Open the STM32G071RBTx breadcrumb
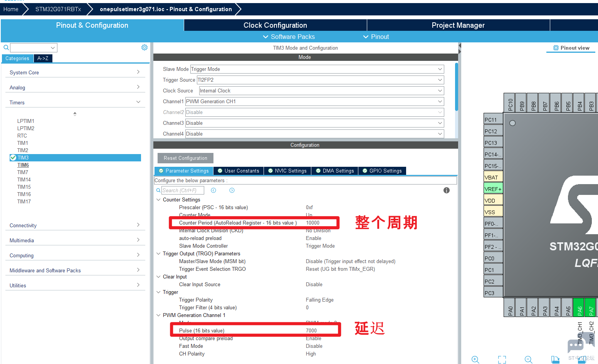Viewport: 598px width, 364px height. [58, 9]
